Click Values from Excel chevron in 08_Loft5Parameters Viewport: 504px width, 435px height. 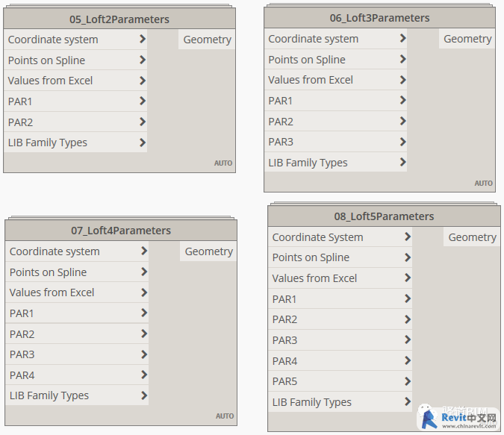(407, 278)
